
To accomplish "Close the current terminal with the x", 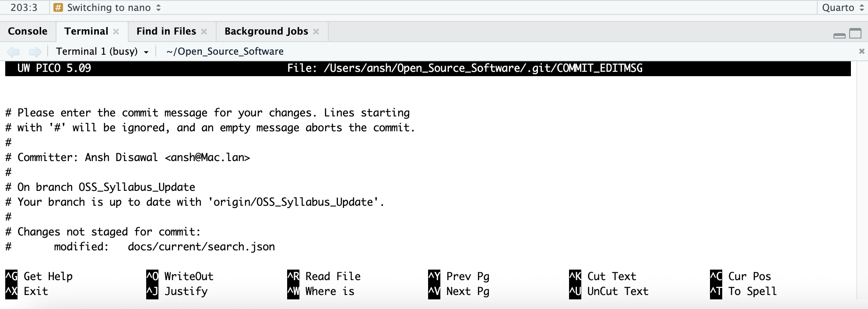I will 861,51.
